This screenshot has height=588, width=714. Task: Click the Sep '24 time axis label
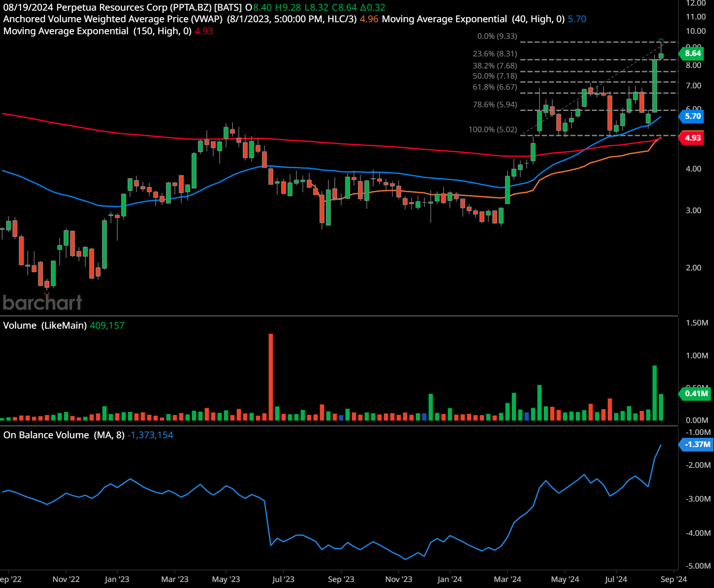click(674, 579)
